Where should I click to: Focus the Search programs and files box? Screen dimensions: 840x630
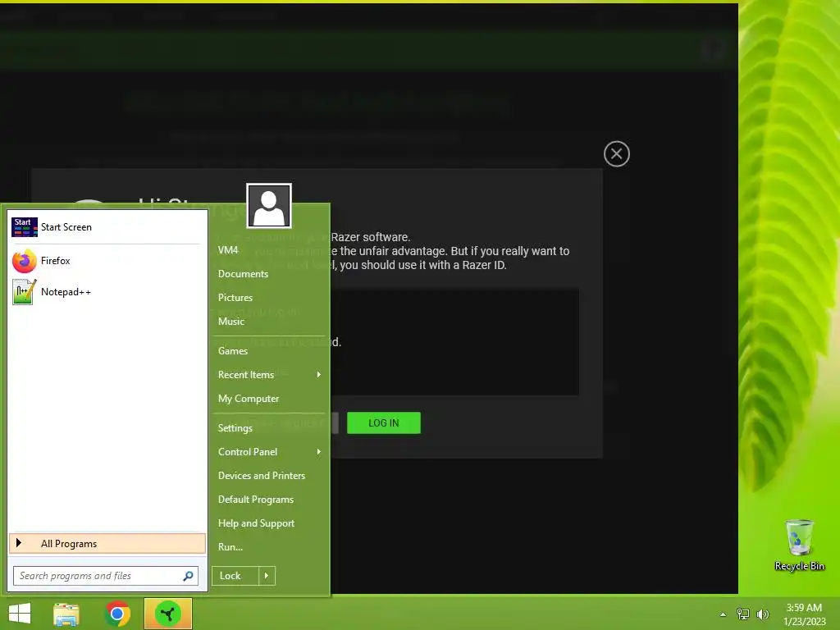106,576
